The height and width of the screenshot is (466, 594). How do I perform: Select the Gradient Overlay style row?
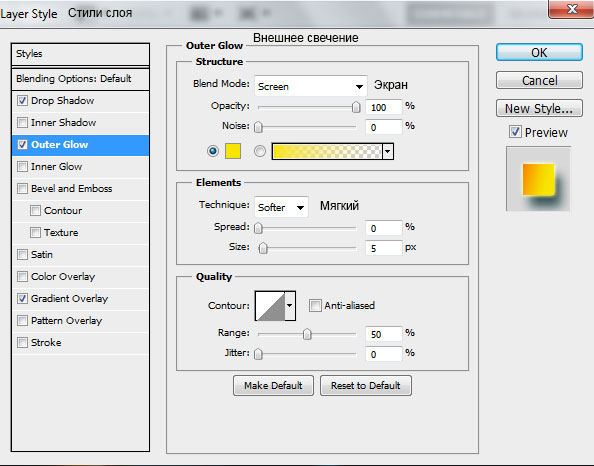tap(80, 299)
